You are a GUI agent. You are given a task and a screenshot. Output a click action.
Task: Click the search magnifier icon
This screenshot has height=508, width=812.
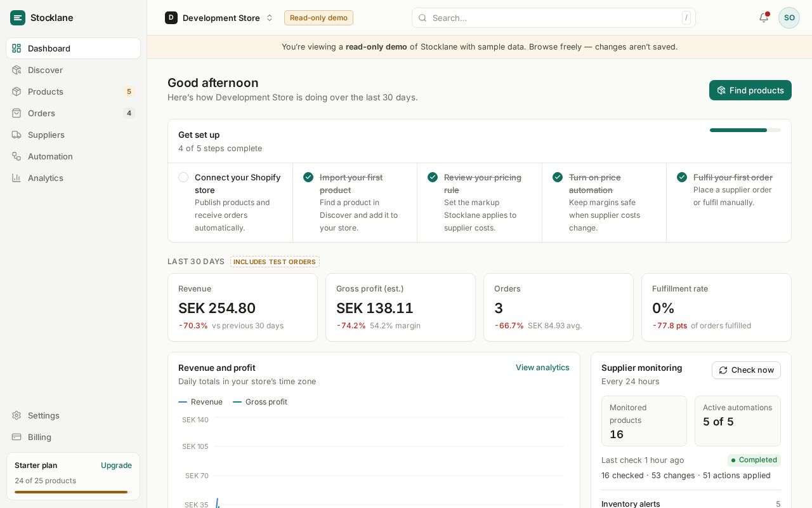coord(422,18)
